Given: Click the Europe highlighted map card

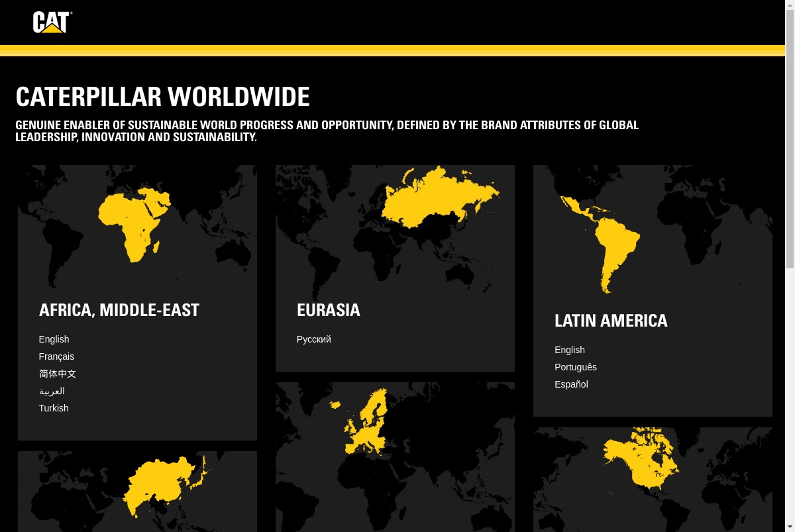Looking at the screenshot, I should click(395, 457).
